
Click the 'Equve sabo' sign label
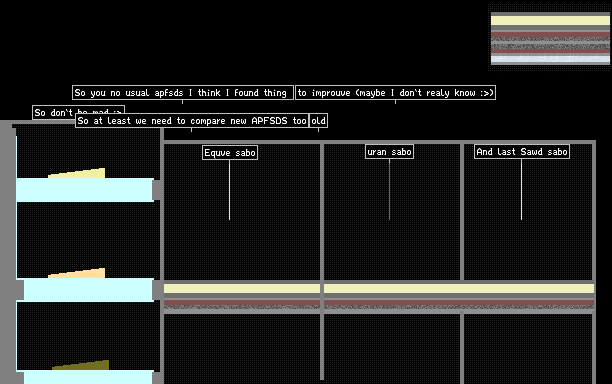(x=230, y=153)
